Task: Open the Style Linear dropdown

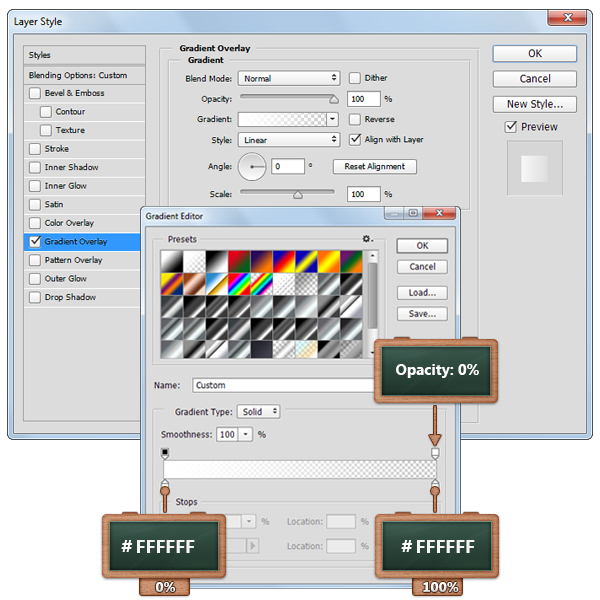Action: (289, 140)
